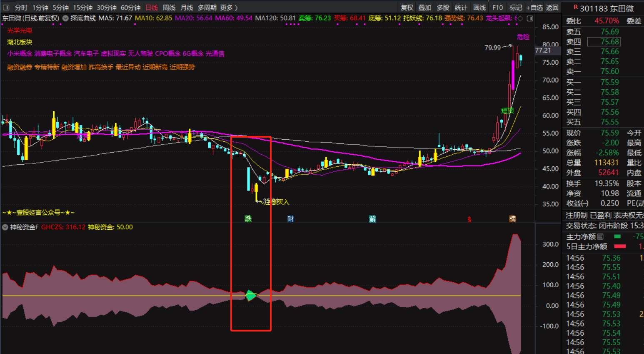
Task: Open the 画线 drawing tools
Action: coord(479,8)
